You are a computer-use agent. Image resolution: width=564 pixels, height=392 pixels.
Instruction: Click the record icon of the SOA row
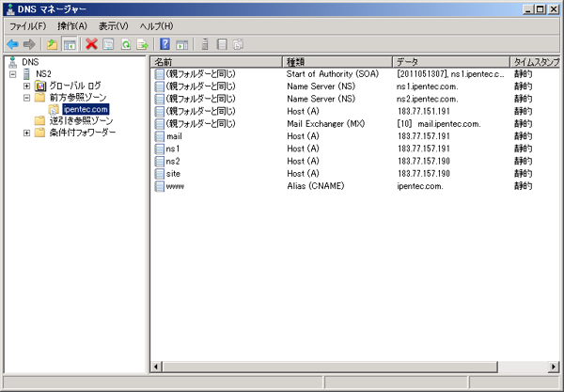160,74
